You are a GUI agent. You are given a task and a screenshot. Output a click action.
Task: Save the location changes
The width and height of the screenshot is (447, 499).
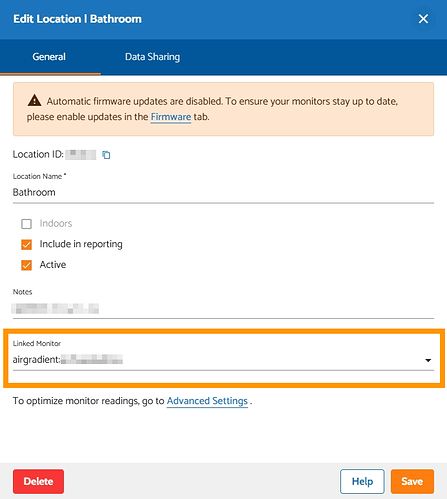(x=412, y=481)
